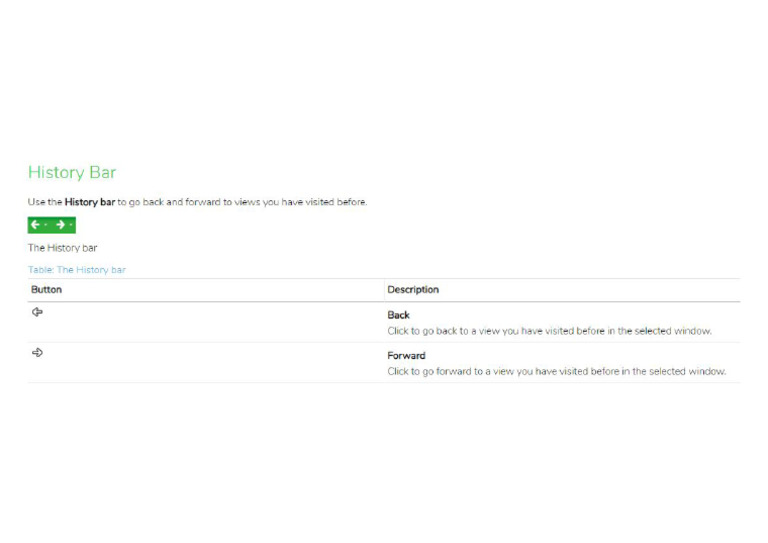This screenshot has width=768, height=543.
Task: Click the 'Click to go forward' description text
Action: (556, 372)
